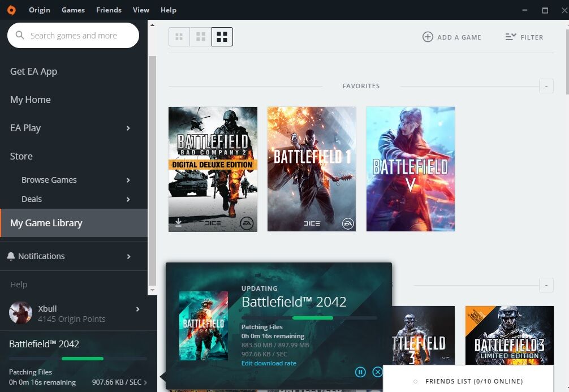Click '883.50 MB / 897.99 MB' text

[x=275, y=345]
